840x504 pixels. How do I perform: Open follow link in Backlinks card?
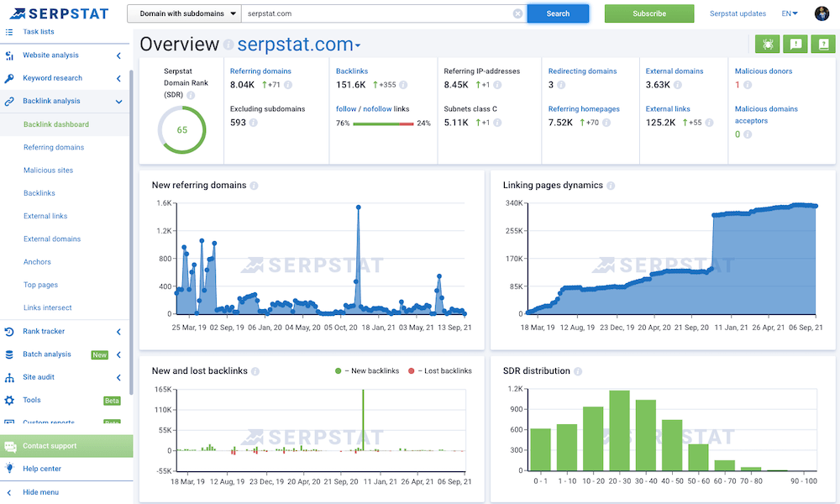346,109
